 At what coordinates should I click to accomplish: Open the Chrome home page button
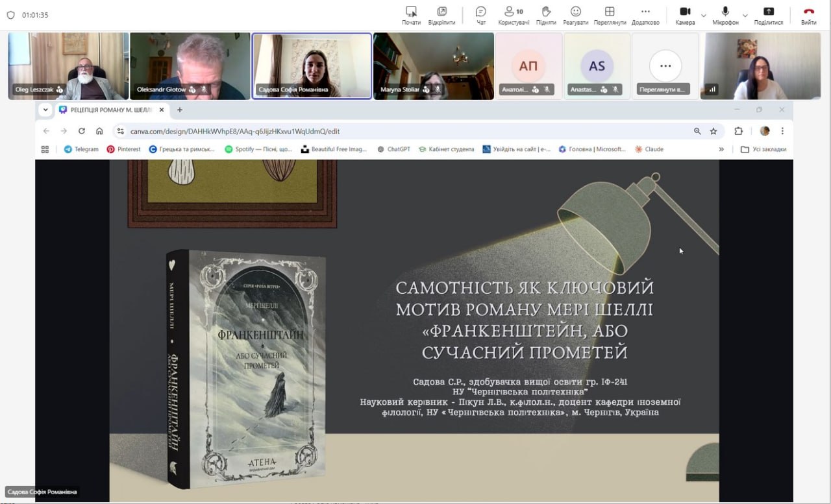point(99,131)
